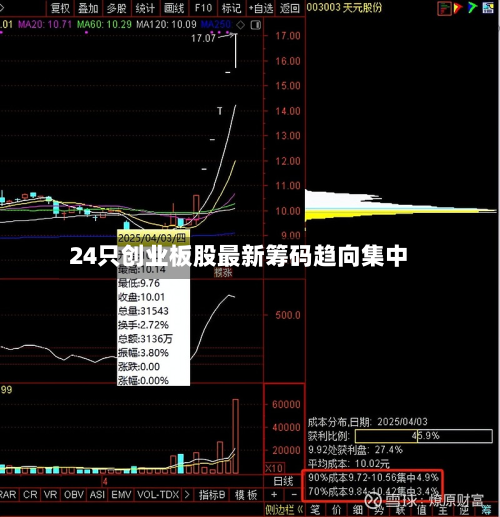Select the 日线 daily period button

[x=283, y=481]
